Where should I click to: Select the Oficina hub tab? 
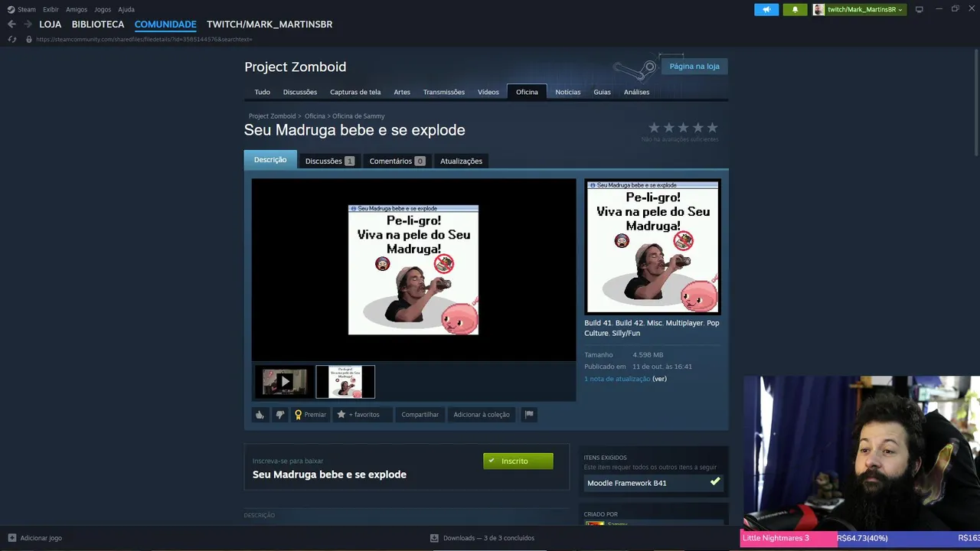point(527,92)
